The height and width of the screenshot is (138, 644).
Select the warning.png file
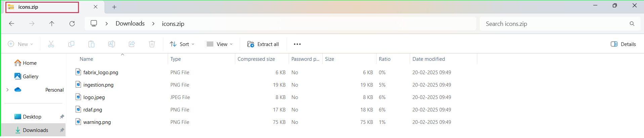coord(97,122)
